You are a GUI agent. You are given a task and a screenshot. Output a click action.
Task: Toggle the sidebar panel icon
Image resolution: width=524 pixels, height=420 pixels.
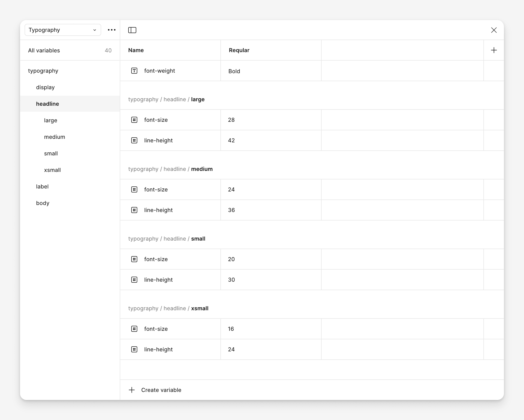[132, 30]
